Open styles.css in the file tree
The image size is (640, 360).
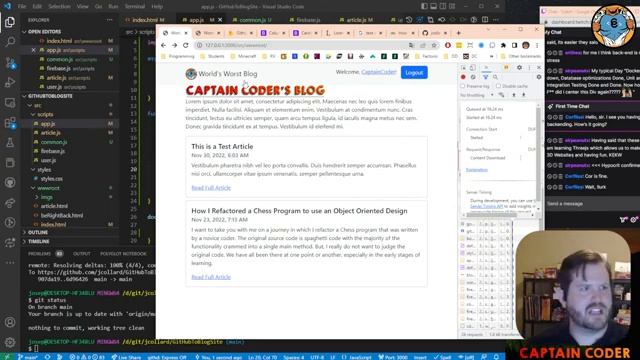click(x=51, y=179)
